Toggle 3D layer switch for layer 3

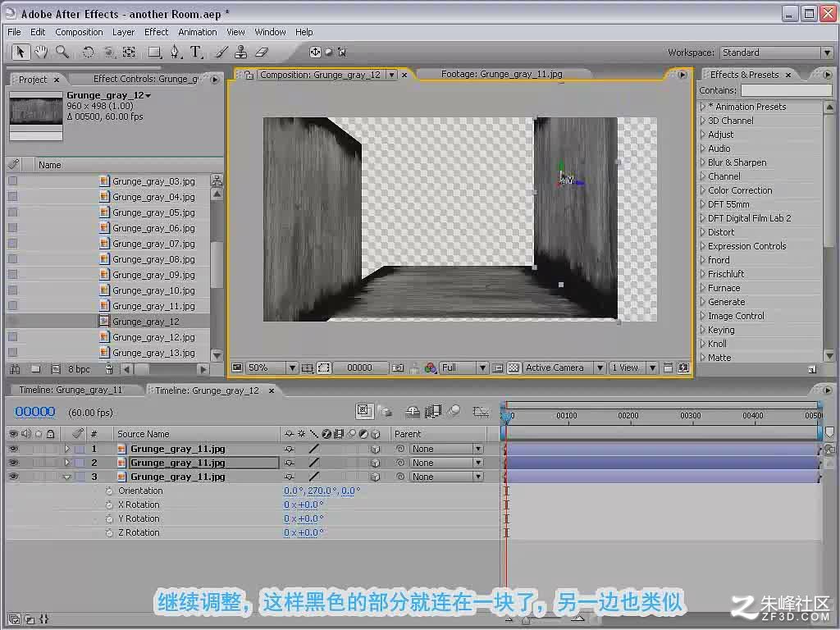(376, 477)
